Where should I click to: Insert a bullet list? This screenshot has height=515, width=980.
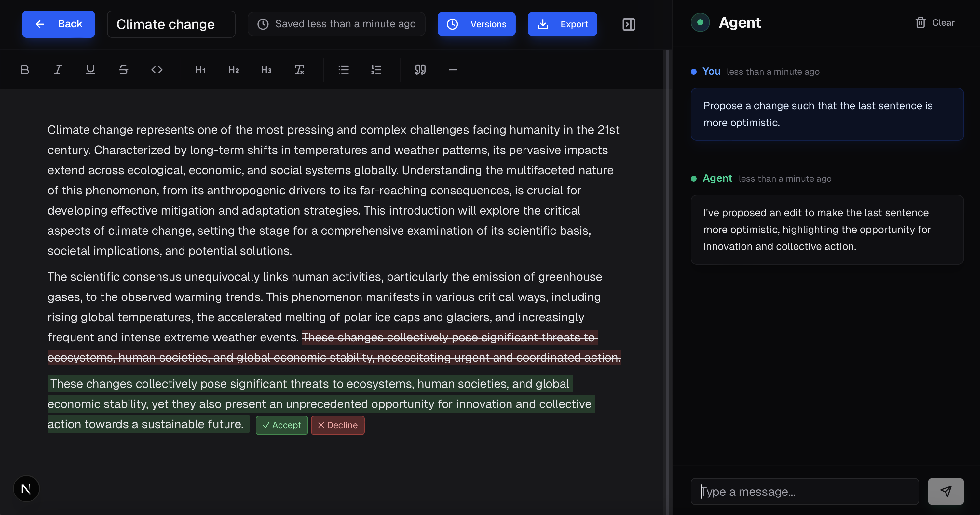[344, 70]
